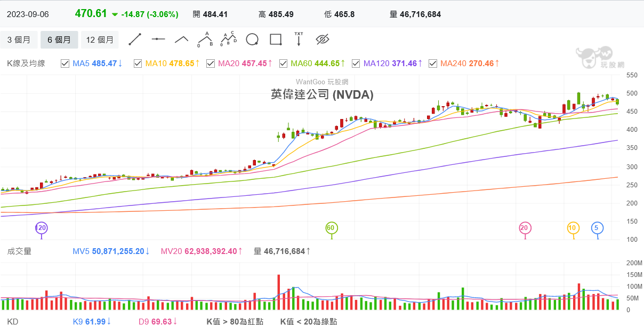Image resolution: width=644 pixels, height=325 pixels.
Task: Click the tallest red volume bar
Action: 278,292
